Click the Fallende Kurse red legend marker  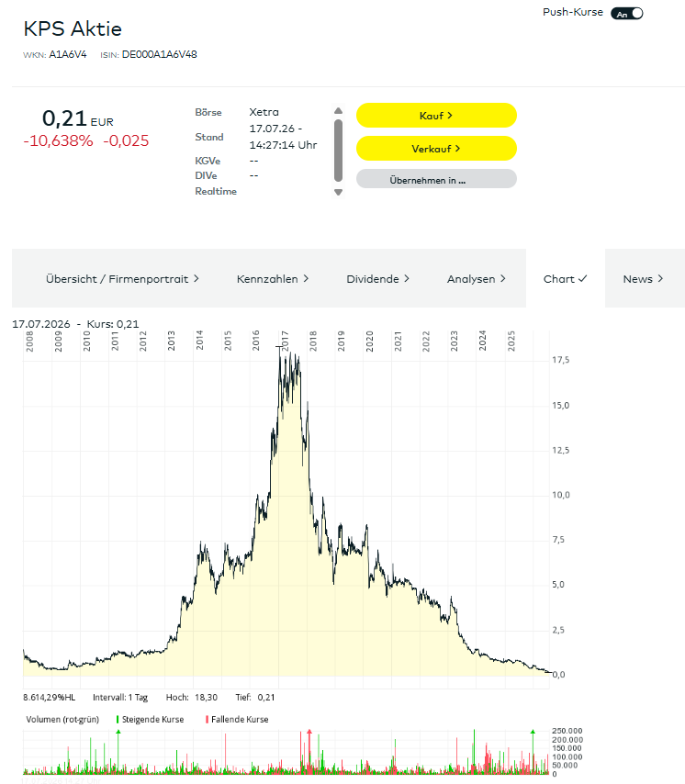(207, 720)
